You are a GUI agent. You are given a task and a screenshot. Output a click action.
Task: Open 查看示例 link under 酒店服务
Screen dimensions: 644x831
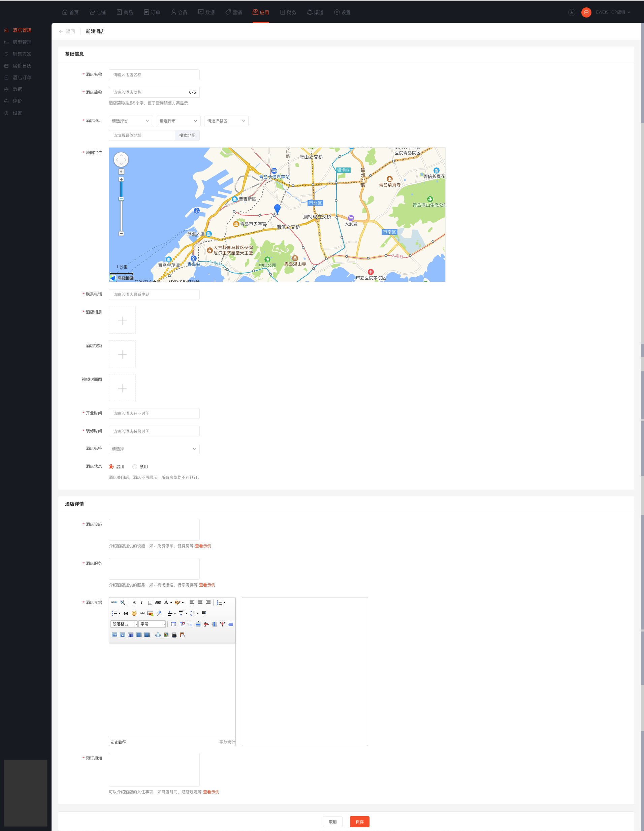[x=207, y=585]
